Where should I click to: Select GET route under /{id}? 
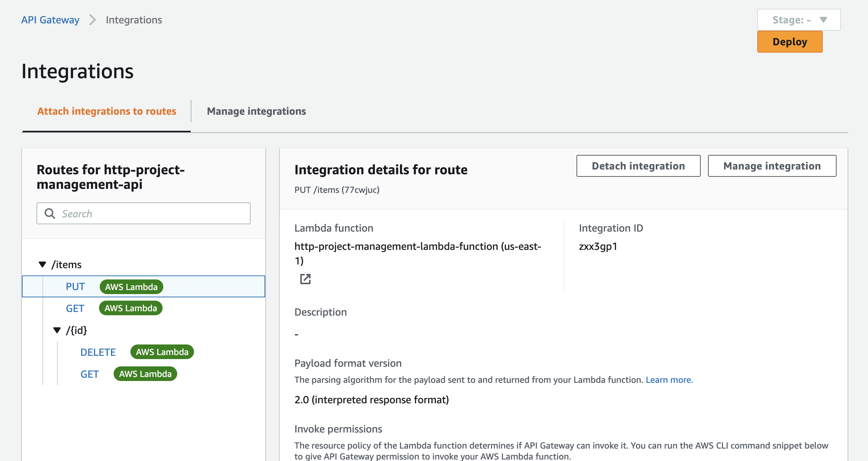pyautogui.click(x=90, y=374)
